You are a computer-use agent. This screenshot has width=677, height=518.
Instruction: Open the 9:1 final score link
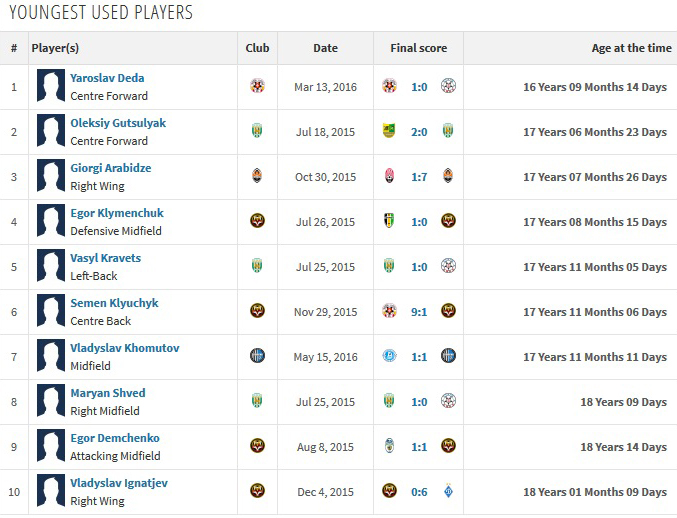click(419, 312)
